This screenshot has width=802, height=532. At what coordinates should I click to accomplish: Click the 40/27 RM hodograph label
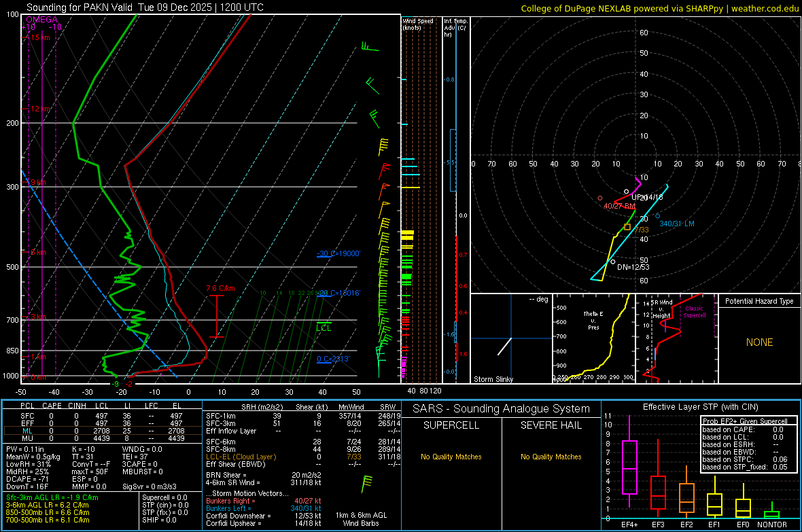pos(619,206)
